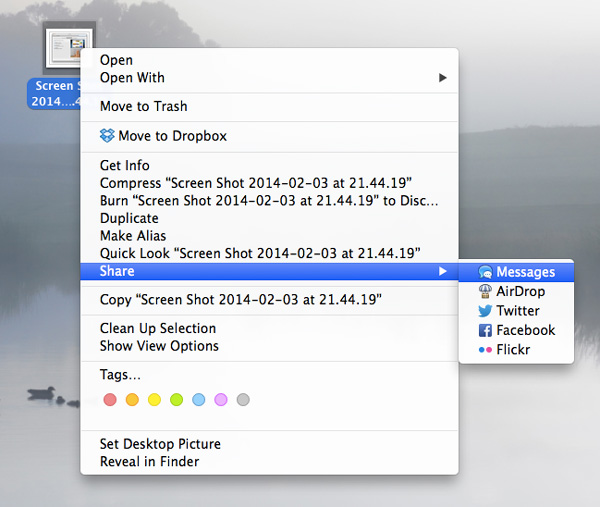
Task: Share via AirDrop
Action: (x=516, y=291)
